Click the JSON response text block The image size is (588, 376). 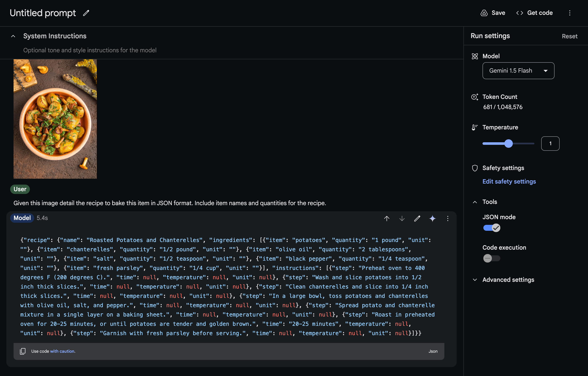tap(227, 286)
